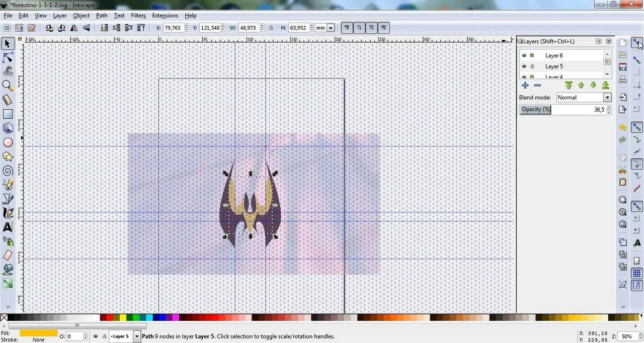Open the mm units dropdown

[x=331, y=28]
